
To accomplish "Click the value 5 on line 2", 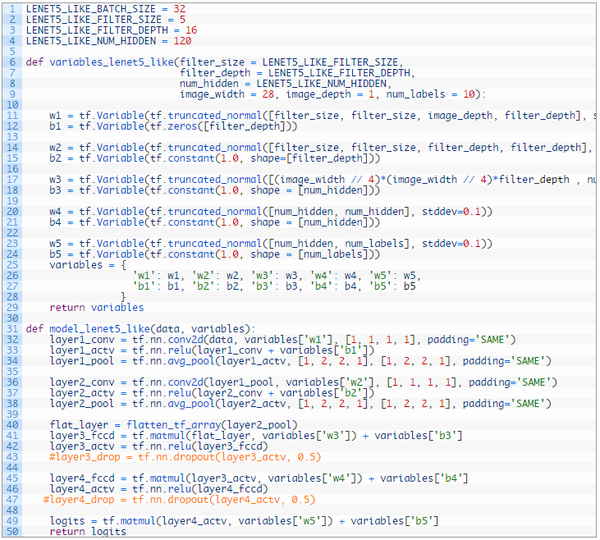I will [183, 19].
